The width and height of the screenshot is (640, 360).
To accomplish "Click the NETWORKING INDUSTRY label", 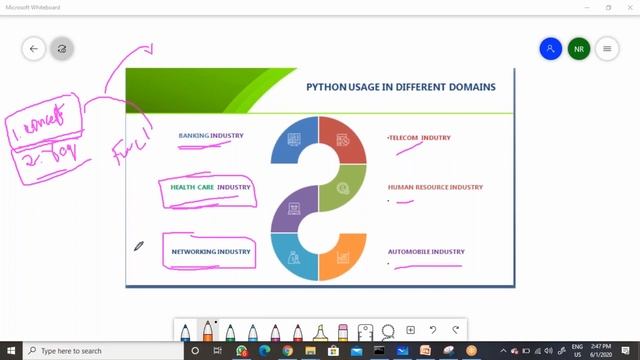I will pyautogui.click(x=211, y=252).
